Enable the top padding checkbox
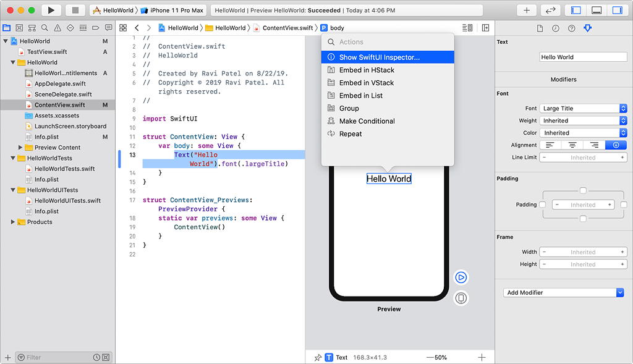Image resolution: width=633 pixels, height=364 pixels. tap(583, 190)
